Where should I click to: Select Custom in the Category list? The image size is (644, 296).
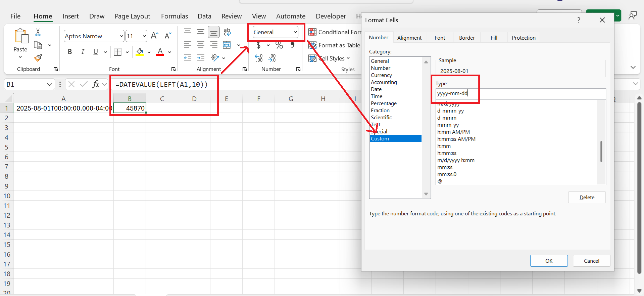[395, 138]
